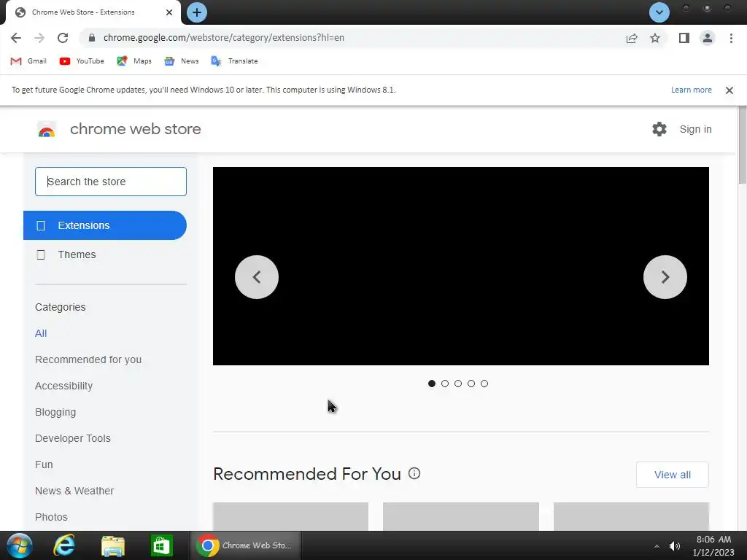Screen dimensions: 747x560
Task: Click the share page icon in address bar
Action: coord(632,38)
